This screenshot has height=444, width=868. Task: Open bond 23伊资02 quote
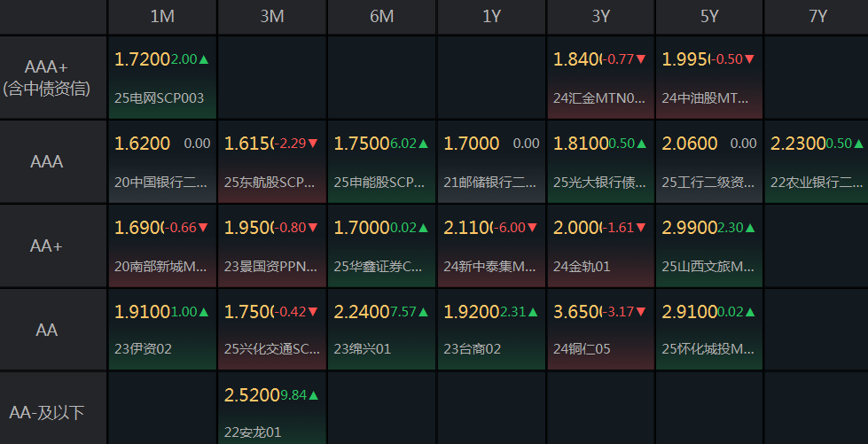coord(144,349)
